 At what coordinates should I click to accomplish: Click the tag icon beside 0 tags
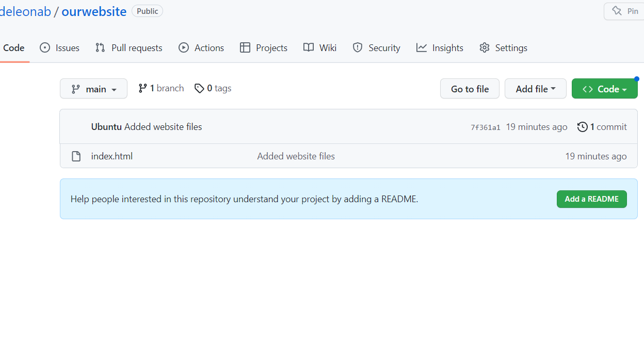pyautogui.click(x=199, y=89)
